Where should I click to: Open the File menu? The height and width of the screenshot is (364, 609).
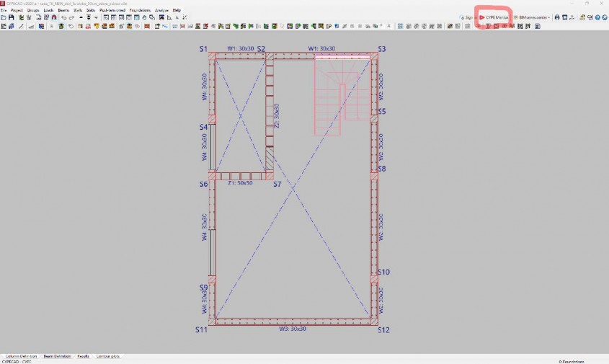click(4, 10)
